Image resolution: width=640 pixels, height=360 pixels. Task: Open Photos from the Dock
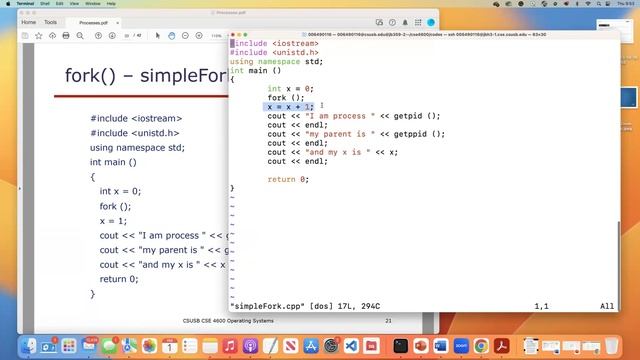tap(149, 346)
